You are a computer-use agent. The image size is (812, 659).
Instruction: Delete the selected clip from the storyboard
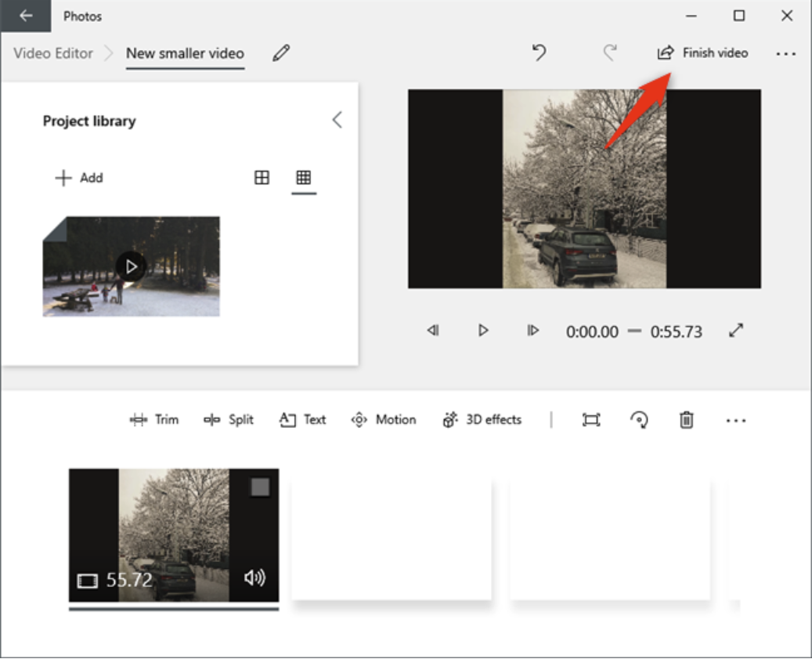(x=687, y=419)
